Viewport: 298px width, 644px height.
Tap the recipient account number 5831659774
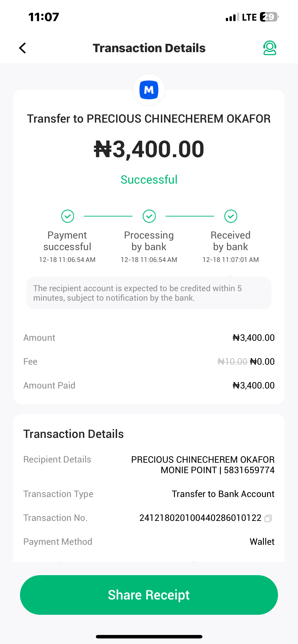249,470
